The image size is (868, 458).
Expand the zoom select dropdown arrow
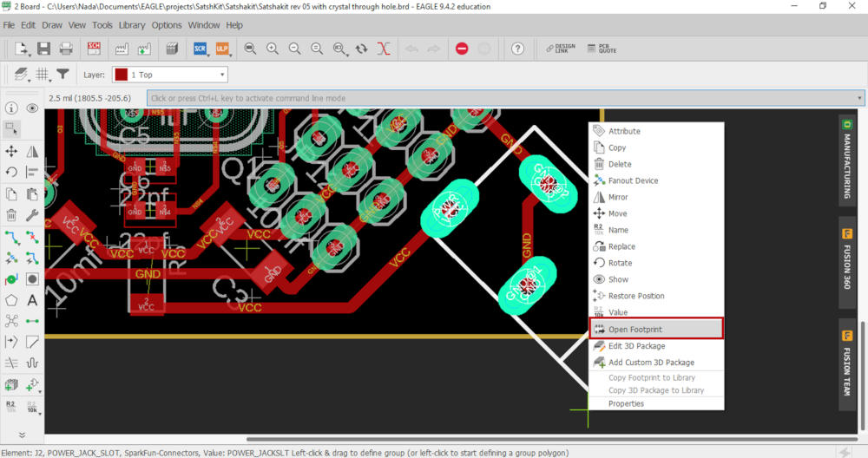(x=347, y=55)
